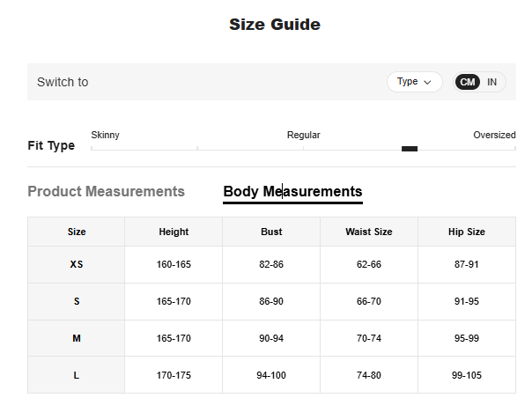Click the Waist Size column header
The image size is (532, 398).
368,232
